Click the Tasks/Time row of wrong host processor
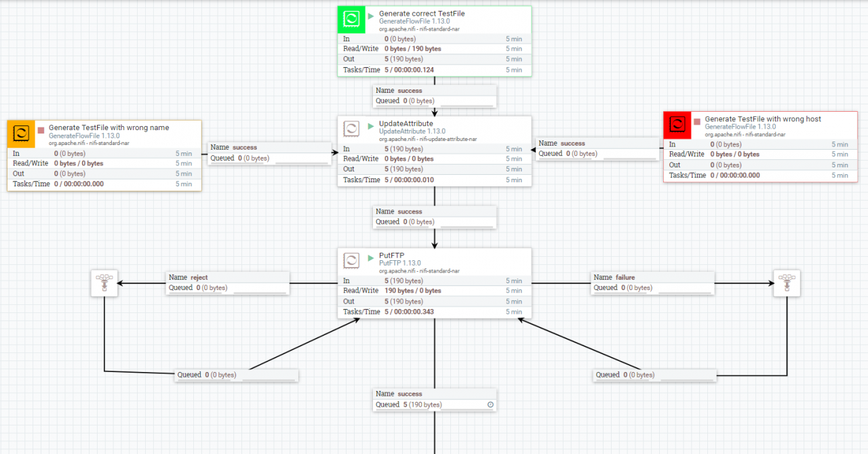 [x=761, y=176]
